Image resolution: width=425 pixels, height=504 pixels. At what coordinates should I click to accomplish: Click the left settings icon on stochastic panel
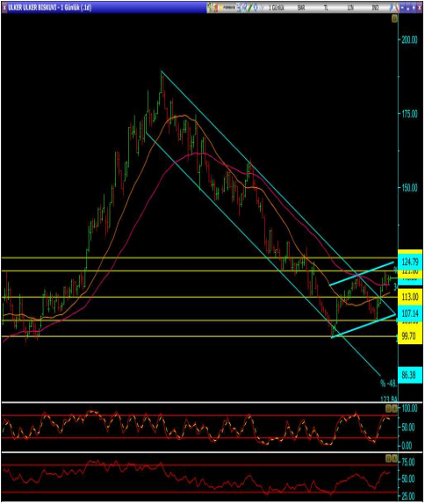point(389,409)
